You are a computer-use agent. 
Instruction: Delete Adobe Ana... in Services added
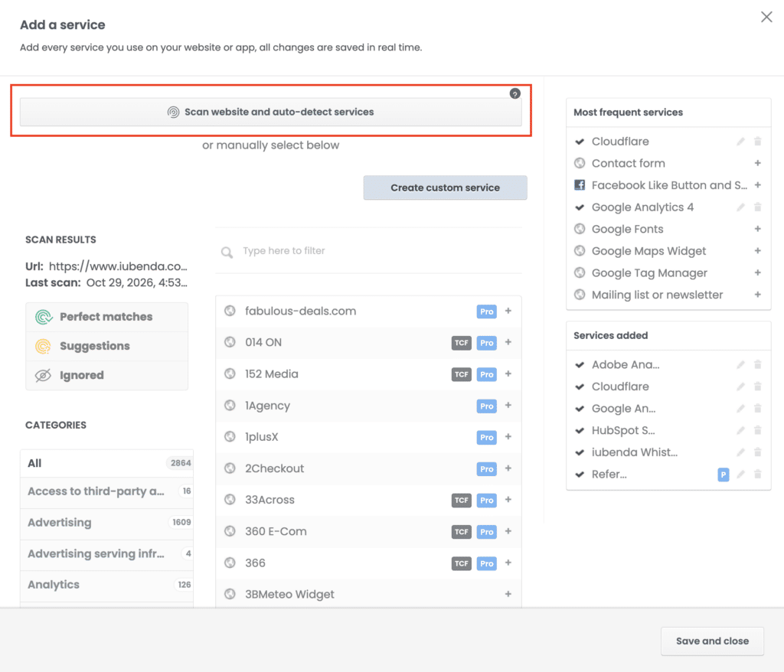pyautogui.click(x=757, y=364)
